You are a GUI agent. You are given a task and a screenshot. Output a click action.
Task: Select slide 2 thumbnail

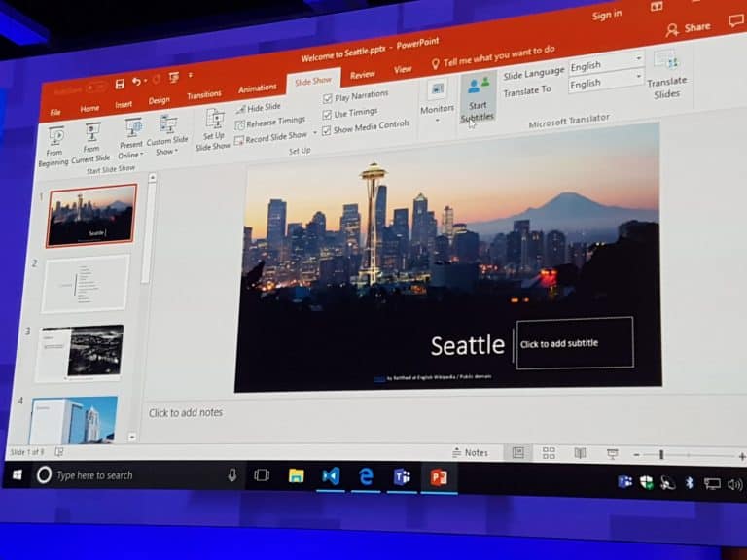(x=86, y=283)
